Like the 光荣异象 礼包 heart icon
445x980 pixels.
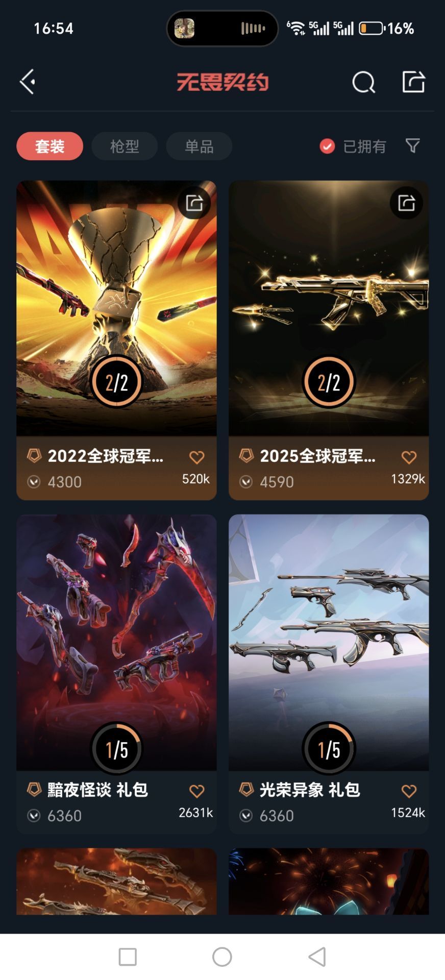pos(409,791)
